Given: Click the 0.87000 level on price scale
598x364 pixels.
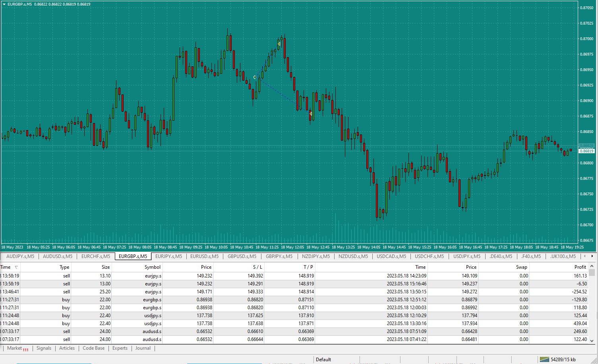Looking at the screenshot, I should pyautogui.click(x=586, y=39).
